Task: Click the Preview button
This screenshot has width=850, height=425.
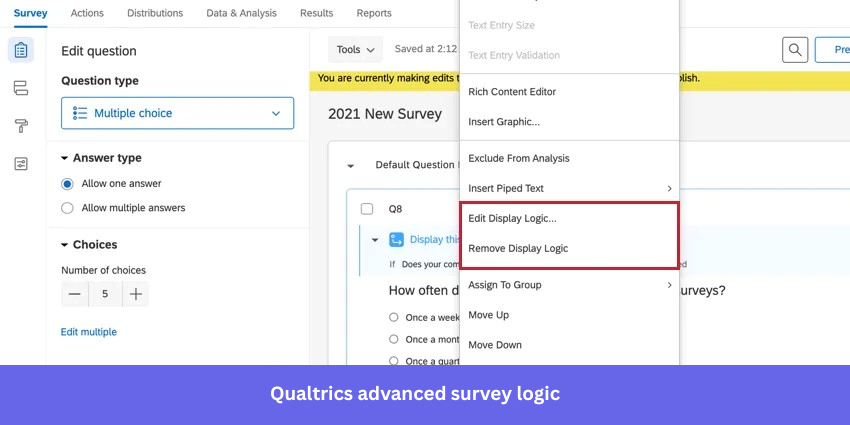Action: click(x=833, y=50)
